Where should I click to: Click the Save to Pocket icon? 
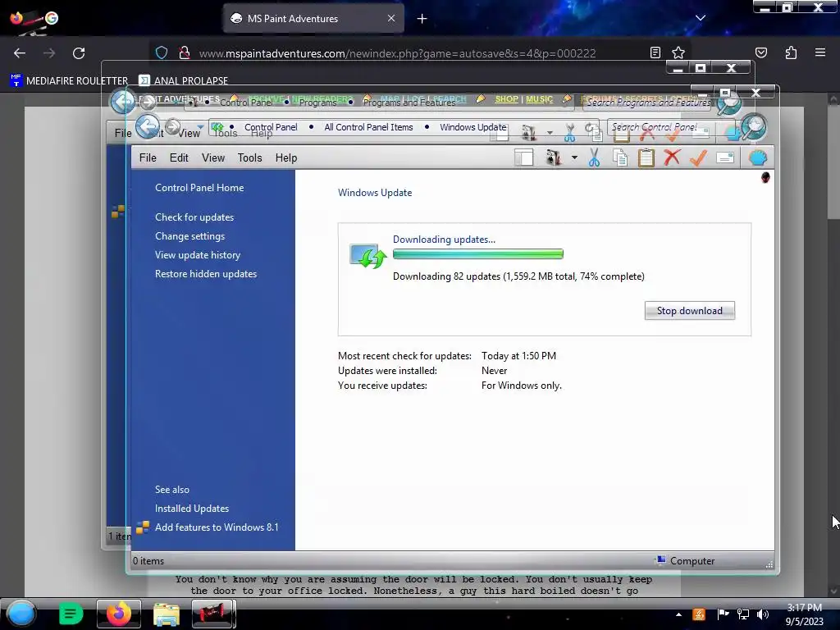pyautogui.click(x=761, y=52)
